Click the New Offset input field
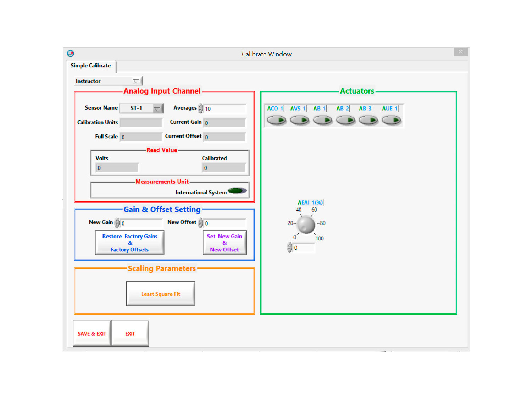Viewport: 532px width, 399px height. [225, 223]
